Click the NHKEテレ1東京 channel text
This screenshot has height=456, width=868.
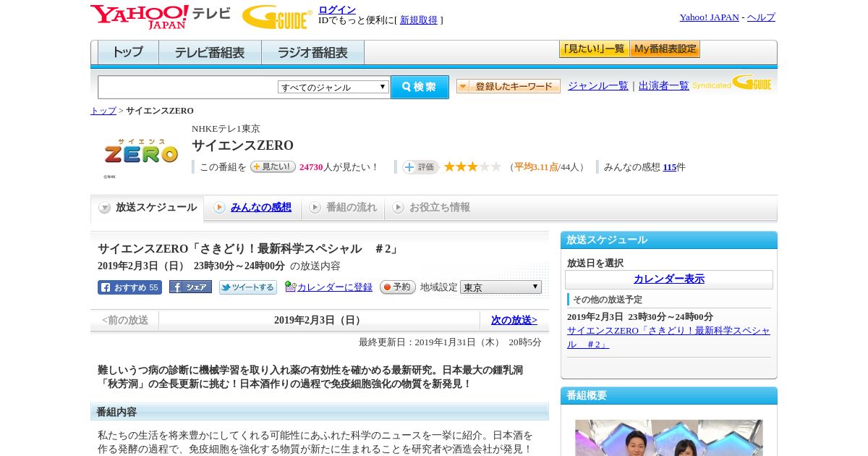226,129
